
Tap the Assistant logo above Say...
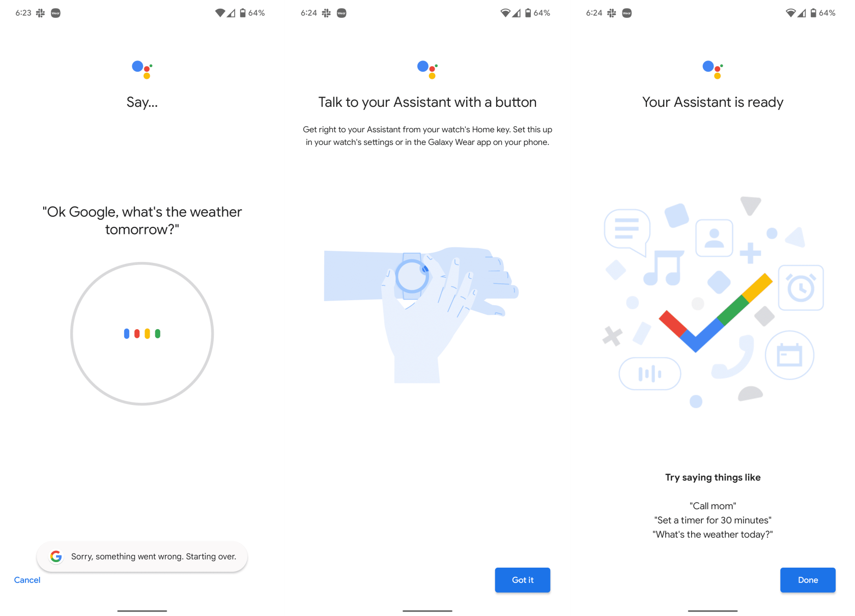142,70
